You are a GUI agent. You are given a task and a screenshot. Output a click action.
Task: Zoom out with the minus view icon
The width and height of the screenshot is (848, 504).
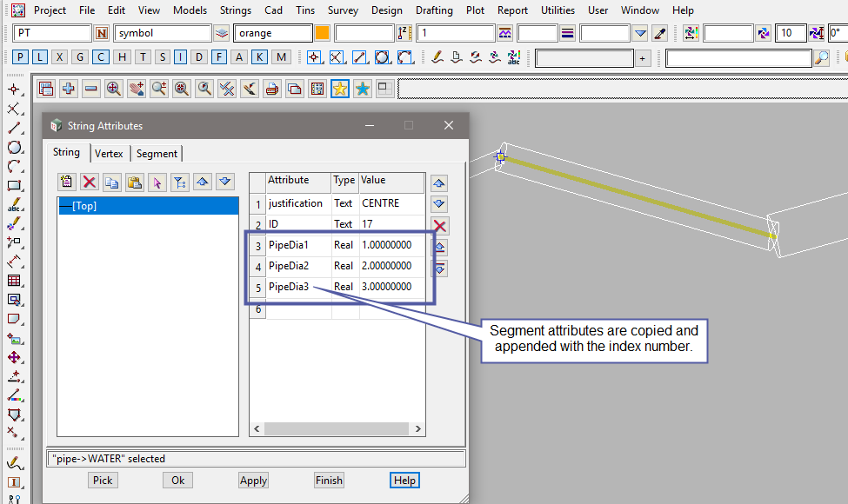point(90,89)
